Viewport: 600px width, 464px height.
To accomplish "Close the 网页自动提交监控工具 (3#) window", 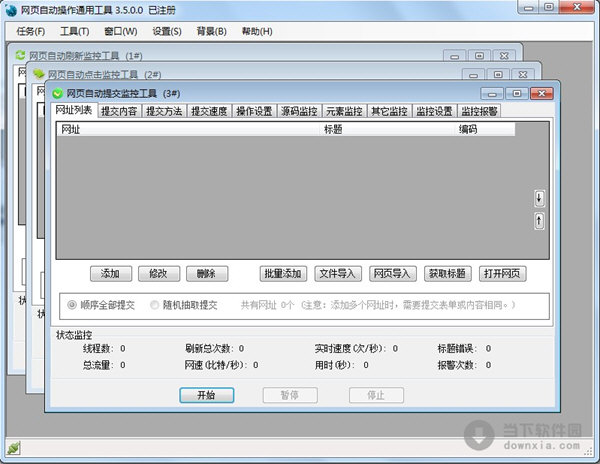I will coord(541,93).
